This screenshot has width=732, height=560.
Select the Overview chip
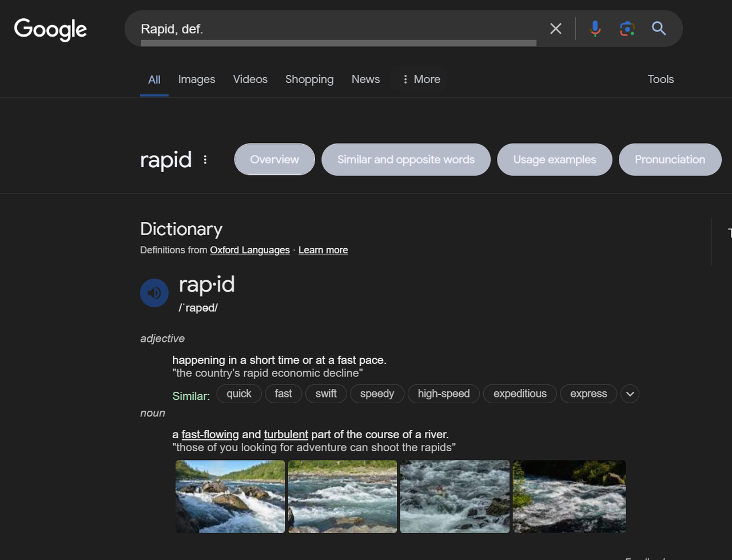click(274, 160)
